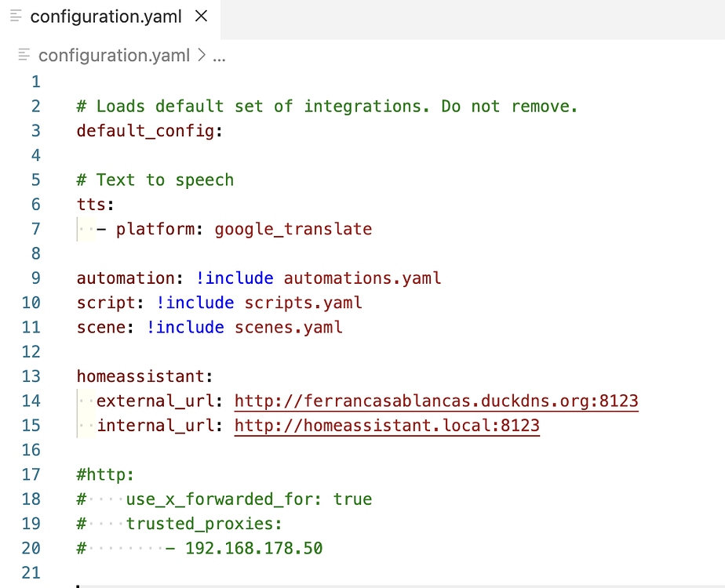Select line number 14 in the gutter

[x=31, y=401]
